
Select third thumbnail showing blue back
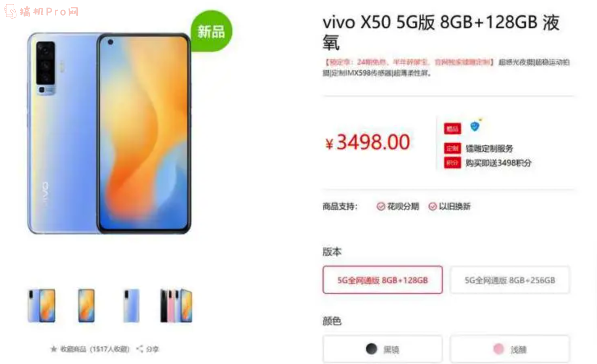[x=131, y=305]
